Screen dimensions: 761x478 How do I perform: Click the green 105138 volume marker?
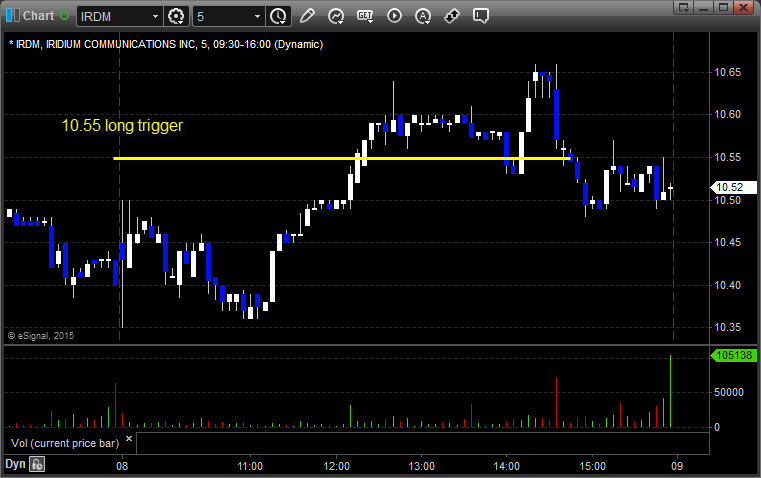[x=733, y=355]
